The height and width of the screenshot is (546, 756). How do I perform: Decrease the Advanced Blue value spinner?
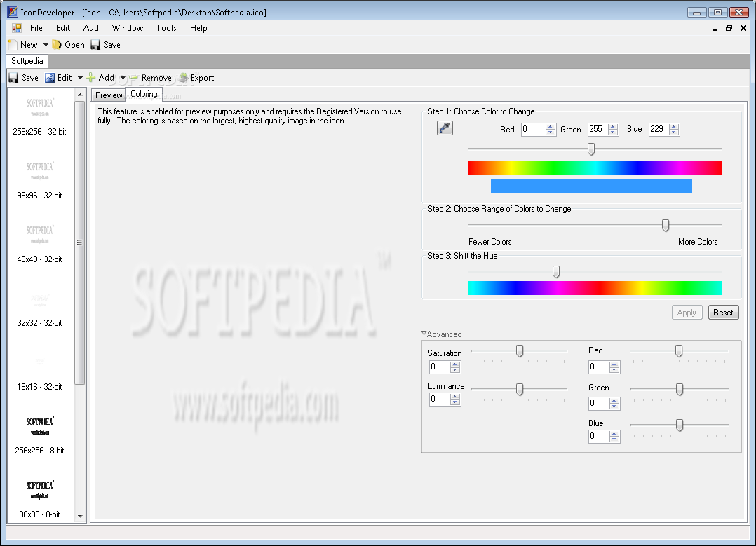(614, 439)
